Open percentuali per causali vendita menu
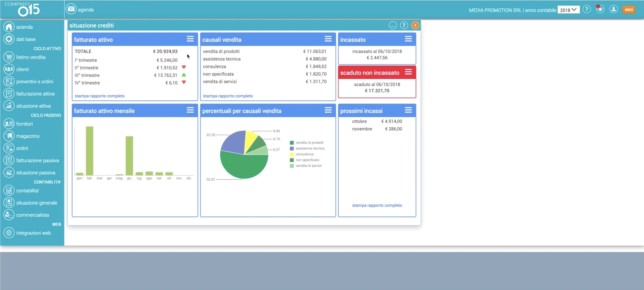This screenshot has width=644, height=290. pos(328,110)
